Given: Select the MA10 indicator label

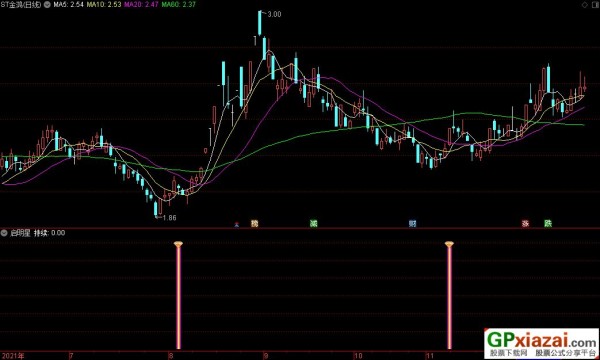Looking at the screenshot, I should 104,5.
